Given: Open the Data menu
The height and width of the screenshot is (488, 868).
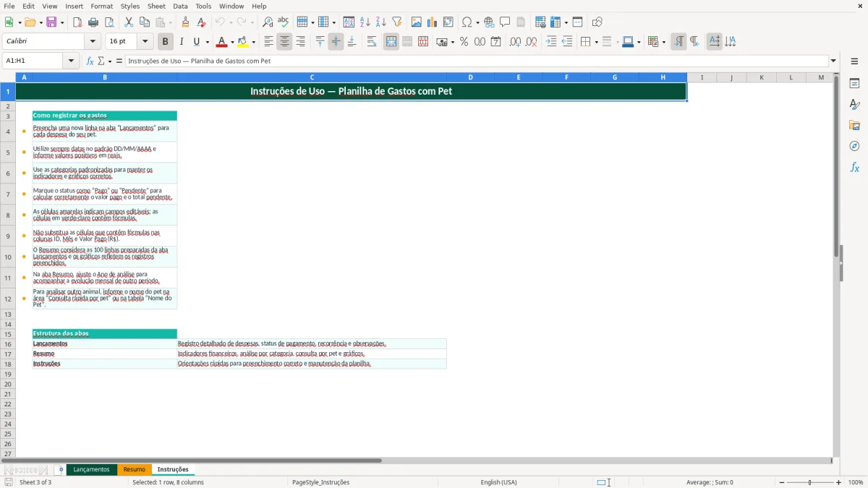Looking at the screenshot, I should (180, 6).
